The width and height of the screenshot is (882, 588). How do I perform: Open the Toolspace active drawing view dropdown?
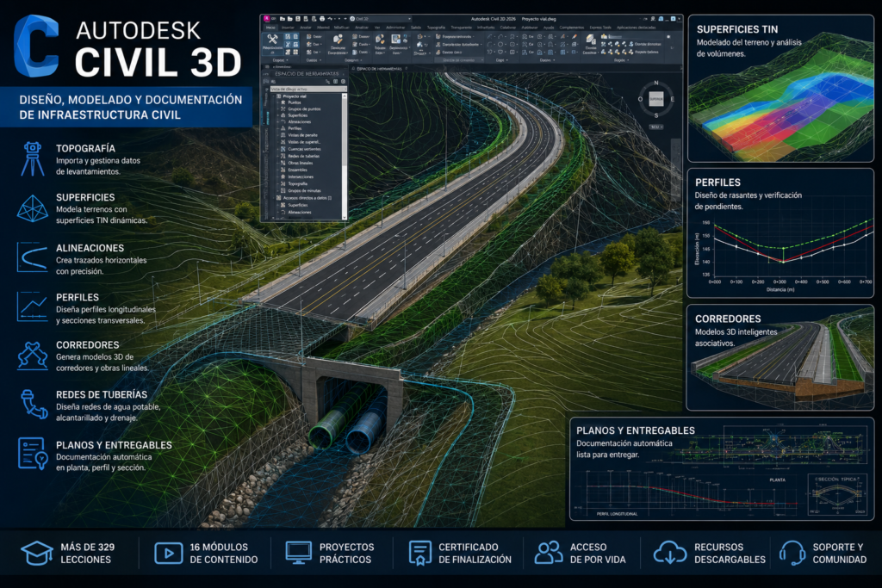[308, 89]
